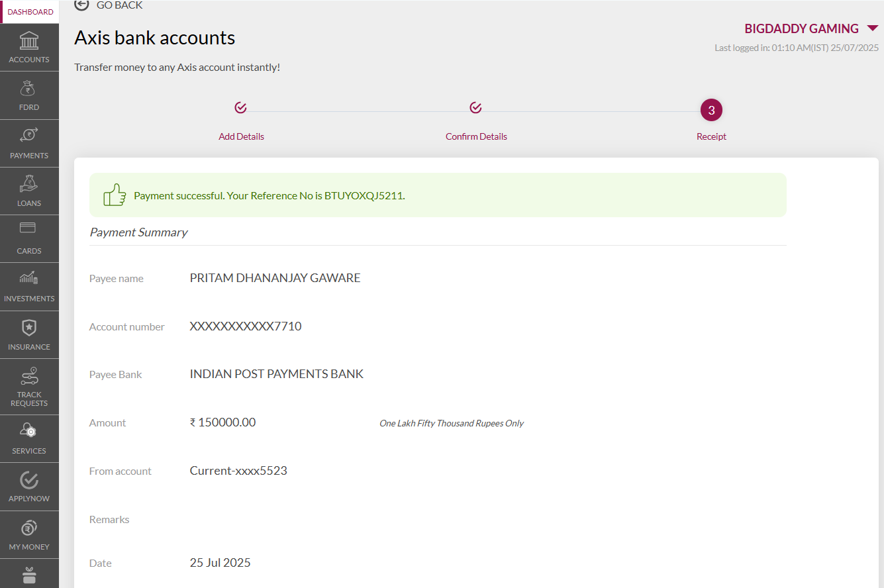Open the Insurance shield icon
The height and width of the screenshot is (588, 884).
coord(29,327)
